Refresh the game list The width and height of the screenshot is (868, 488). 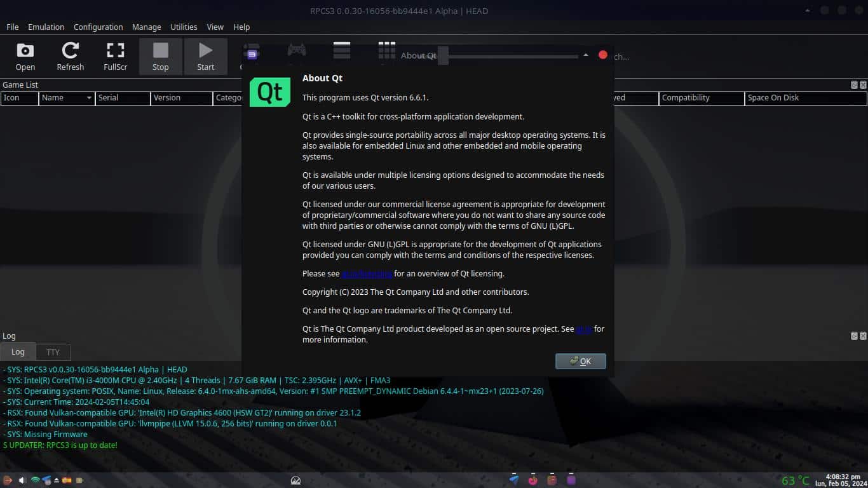pyautogui.click(x=71, y=57)
